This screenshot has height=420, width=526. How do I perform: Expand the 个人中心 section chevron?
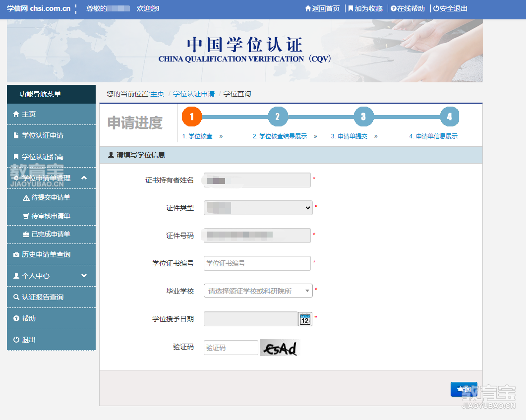[x=84, y=276]
